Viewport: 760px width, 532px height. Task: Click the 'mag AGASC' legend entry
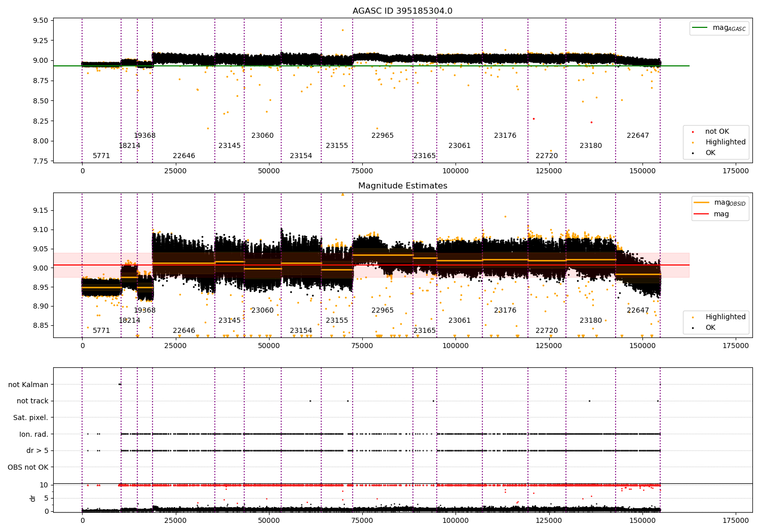click(719, 28)
